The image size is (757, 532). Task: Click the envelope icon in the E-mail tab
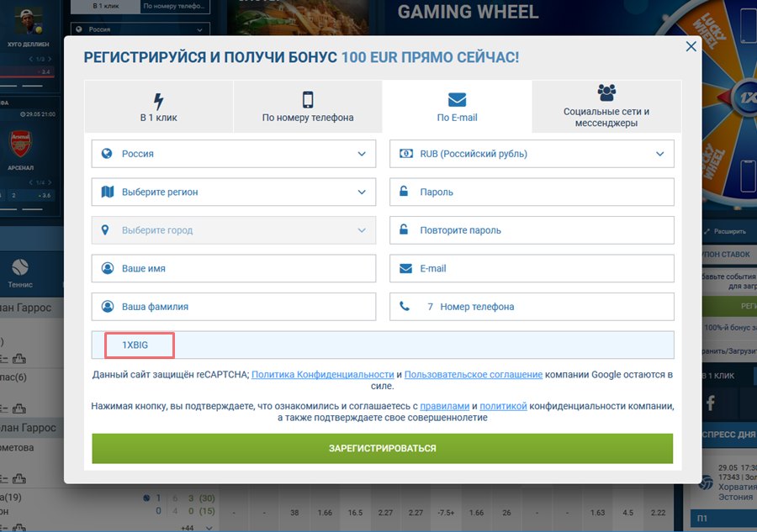point(457,100)
